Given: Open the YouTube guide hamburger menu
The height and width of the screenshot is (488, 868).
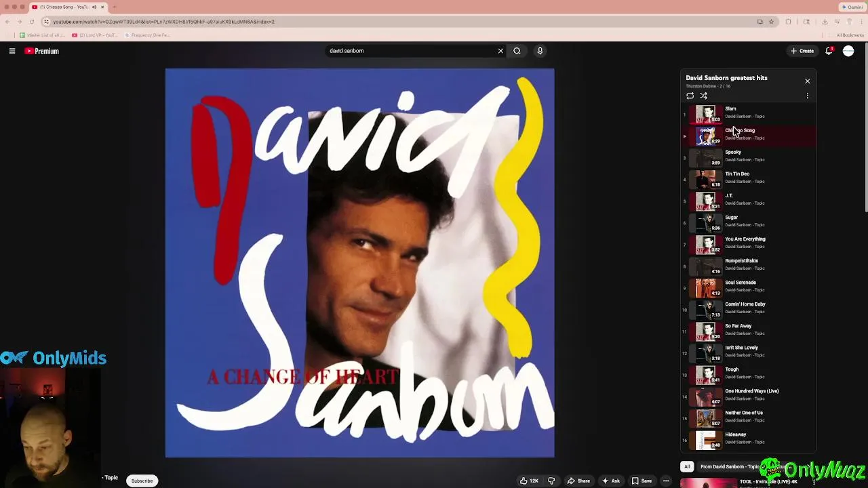Looking at the screenshot, I should 12,51.
